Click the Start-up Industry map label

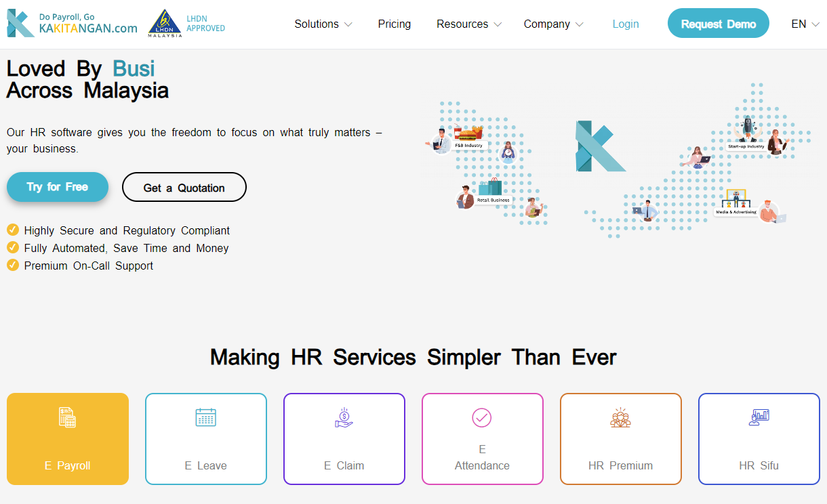coord(746,146)
